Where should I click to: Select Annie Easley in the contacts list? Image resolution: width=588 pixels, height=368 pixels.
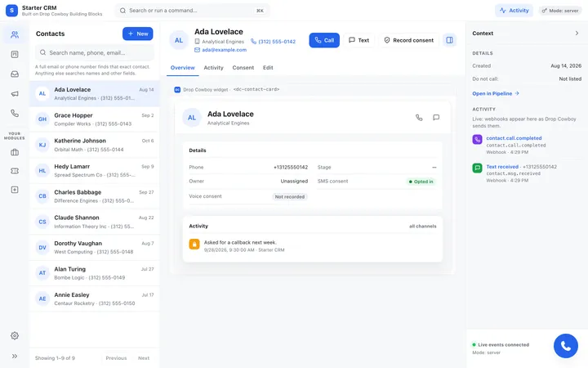(x=95, y=299)
